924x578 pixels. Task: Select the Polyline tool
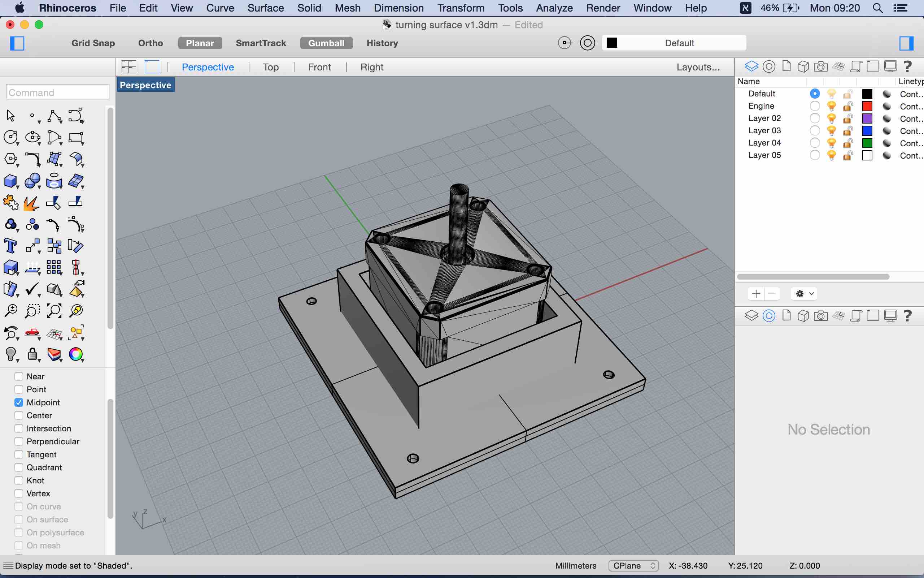[x=55, y=116]
